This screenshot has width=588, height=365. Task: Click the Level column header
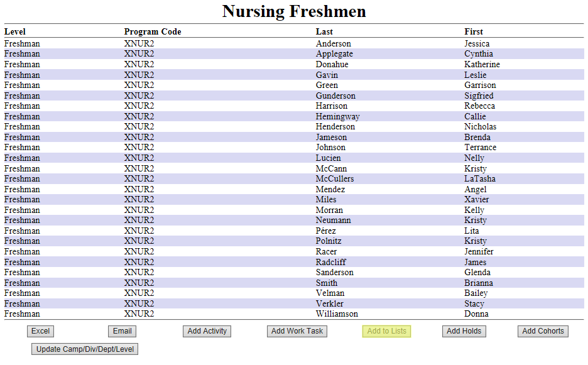point(15,31)
